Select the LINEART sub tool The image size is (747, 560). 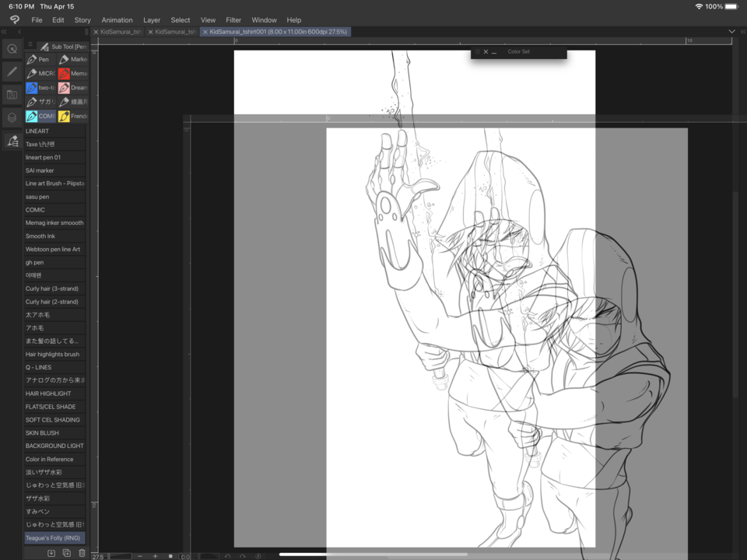click(54, 131)
